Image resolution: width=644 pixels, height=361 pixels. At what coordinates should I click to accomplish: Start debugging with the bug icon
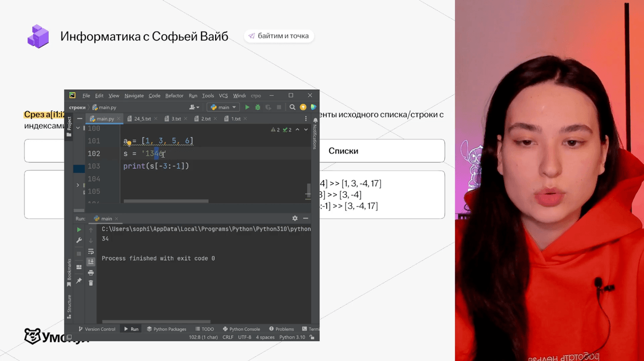pos(258,107)
